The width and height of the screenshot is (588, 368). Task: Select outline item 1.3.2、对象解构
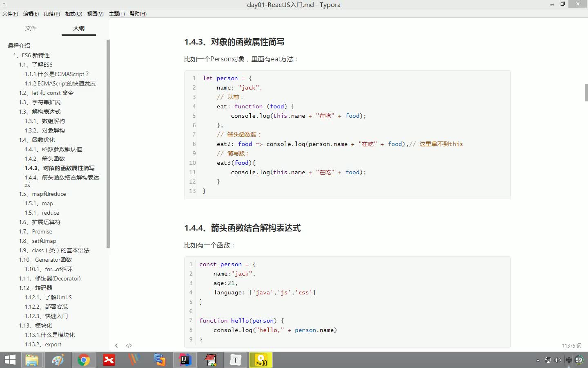[x=45, y=130]
